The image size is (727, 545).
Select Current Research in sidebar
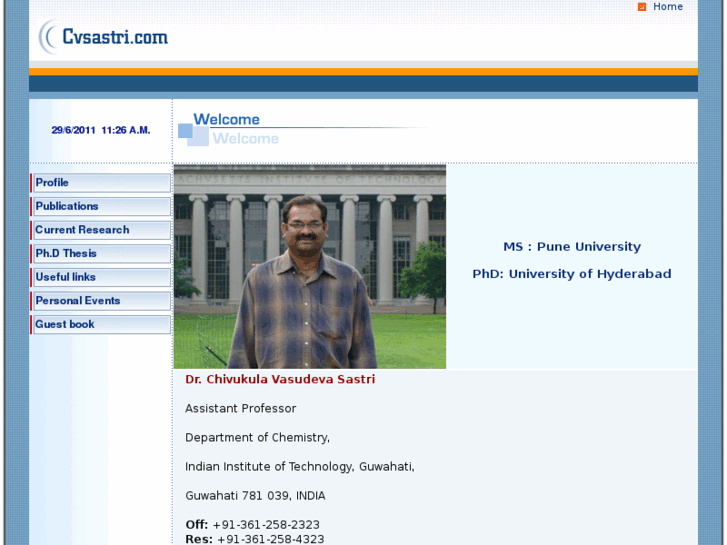coord(101,230)
